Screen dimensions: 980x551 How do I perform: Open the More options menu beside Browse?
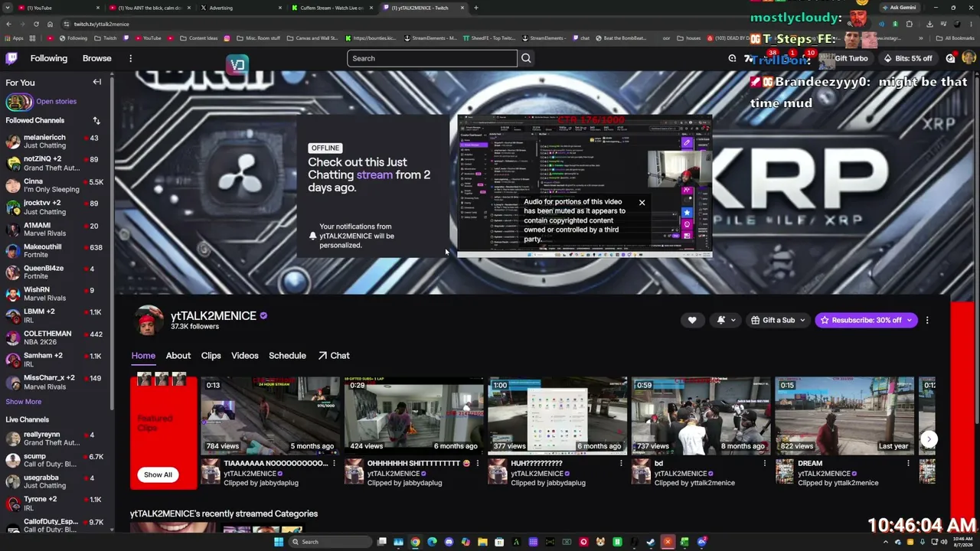130,58
